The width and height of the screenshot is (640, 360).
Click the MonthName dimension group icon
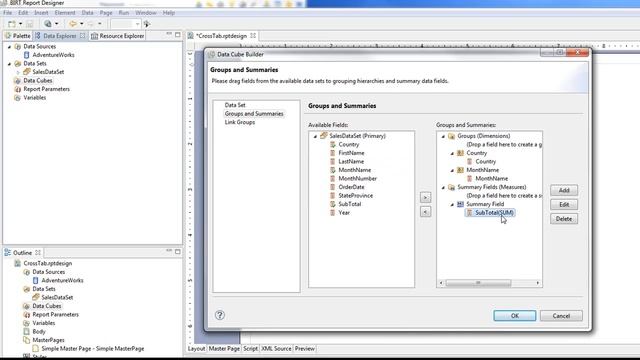(460, 170)
